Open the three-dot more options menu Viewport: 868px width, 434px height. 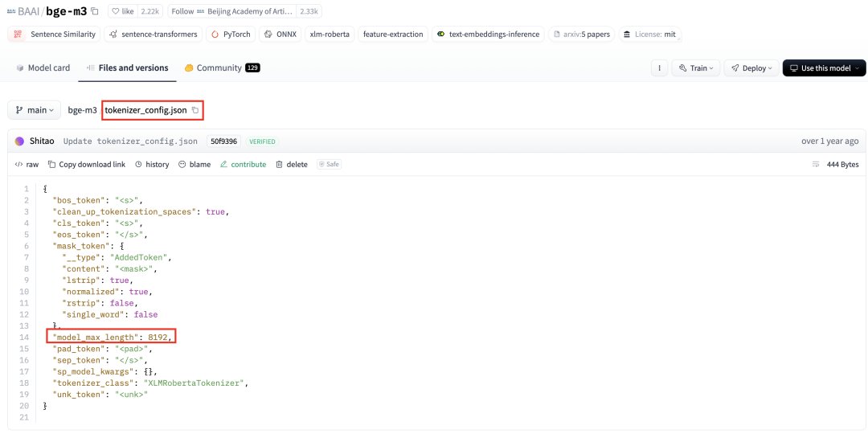(659, 68)
